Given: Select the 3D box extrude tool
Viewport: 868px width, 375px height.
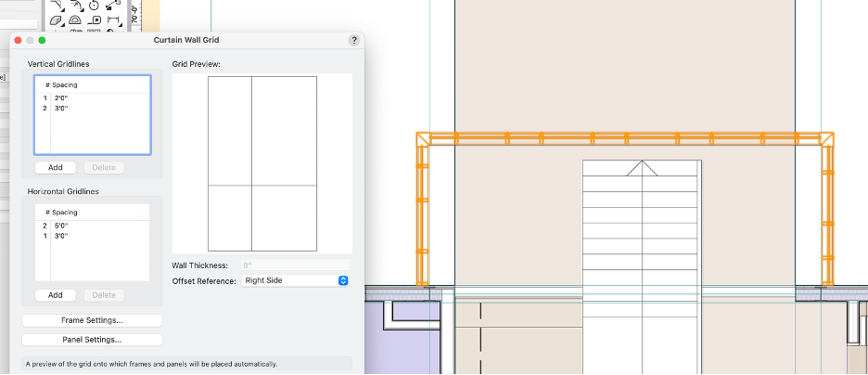Looking at the screenshot, I should tap(57, 19).
